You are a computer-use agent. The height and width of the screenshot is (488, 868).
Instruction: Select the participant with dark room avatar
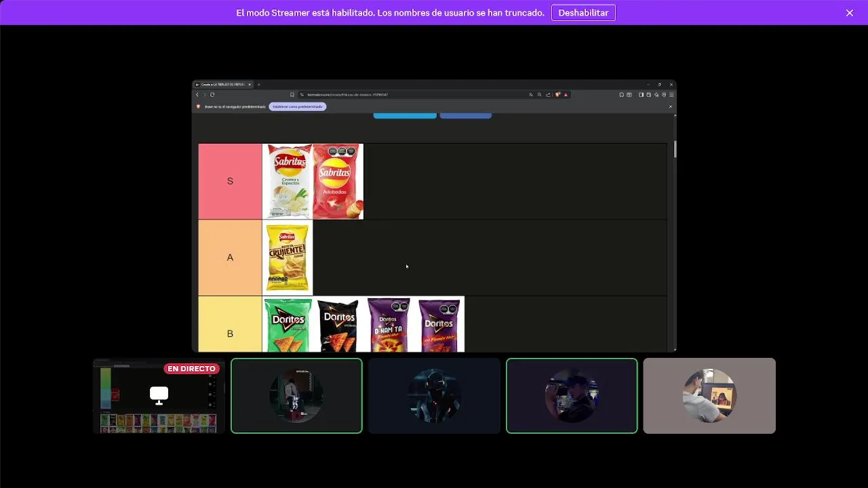572,396
